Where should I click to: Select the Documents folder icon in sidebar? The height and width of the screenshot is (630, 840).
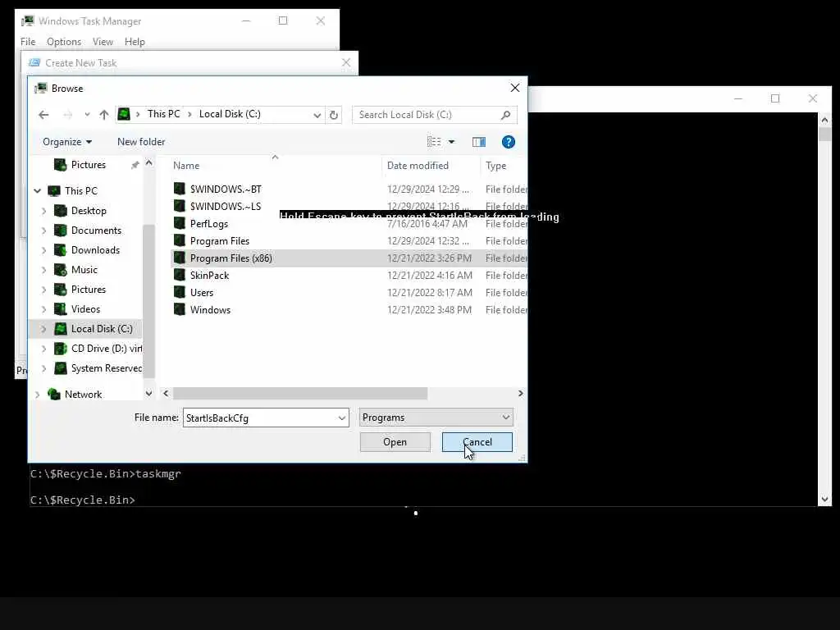pyautogui.click(x=61, y=231)
